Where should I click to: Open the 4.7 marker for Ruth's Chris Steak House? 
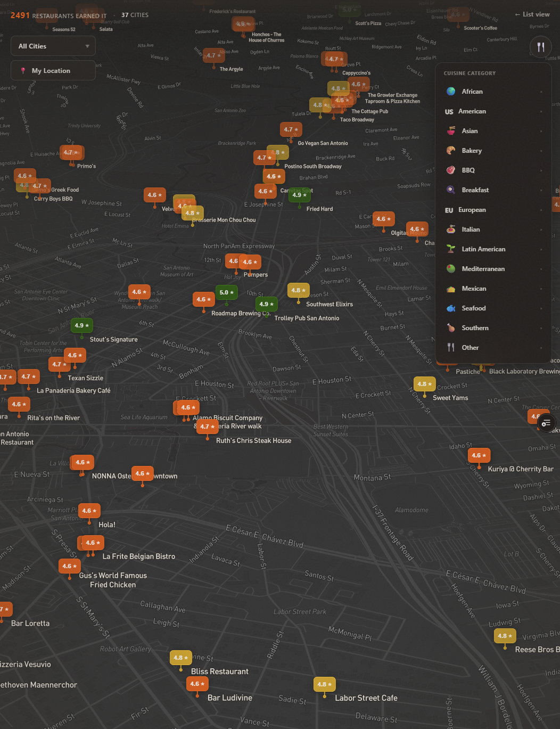click(x=208, y=427)
